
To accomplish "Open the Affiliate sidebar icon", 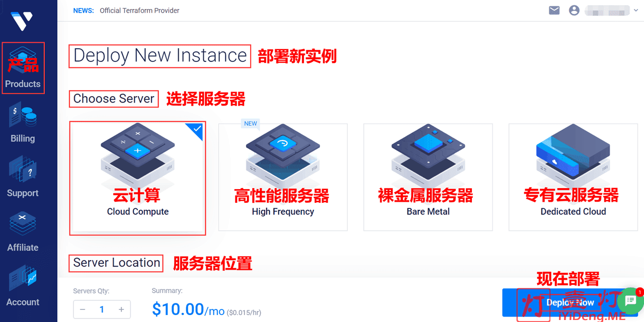I will coord(23,231).
